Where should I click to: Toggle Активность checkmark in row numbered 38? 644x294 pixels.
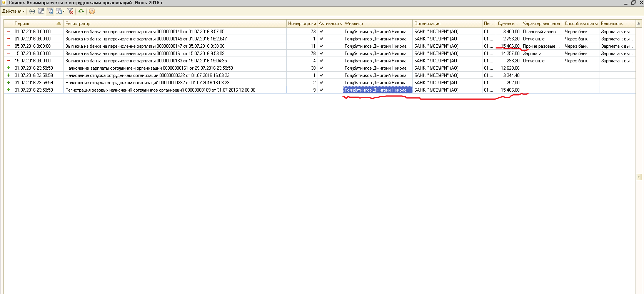[x=321, y=68]
